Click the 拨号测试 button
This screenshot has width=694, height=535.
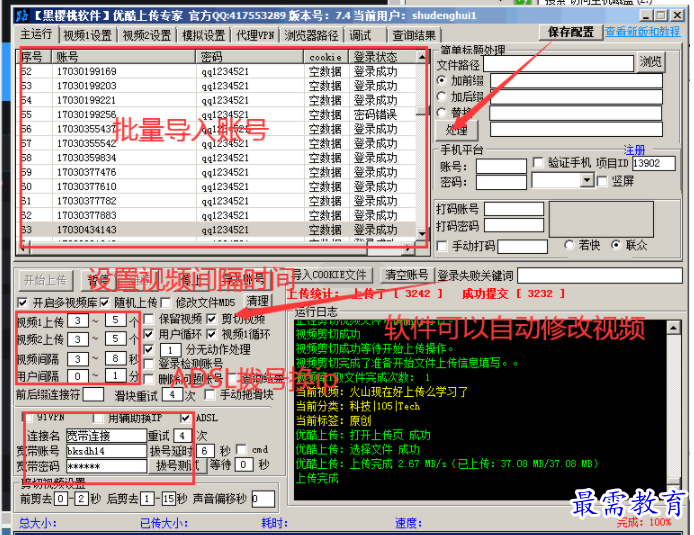coord(178,465)
